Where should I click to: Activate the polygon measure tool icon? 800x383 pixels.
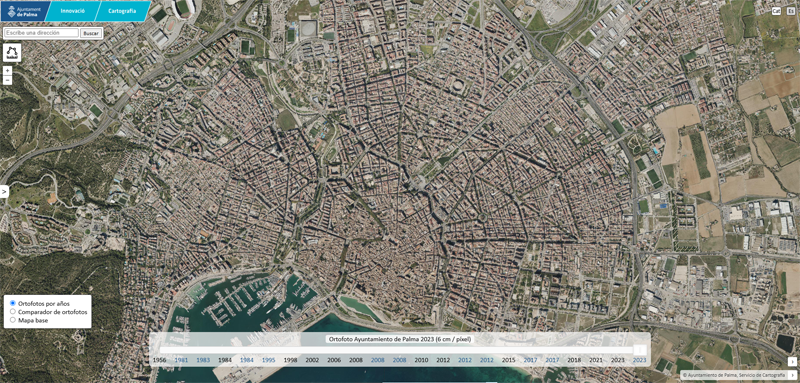[x=12, y=53]
